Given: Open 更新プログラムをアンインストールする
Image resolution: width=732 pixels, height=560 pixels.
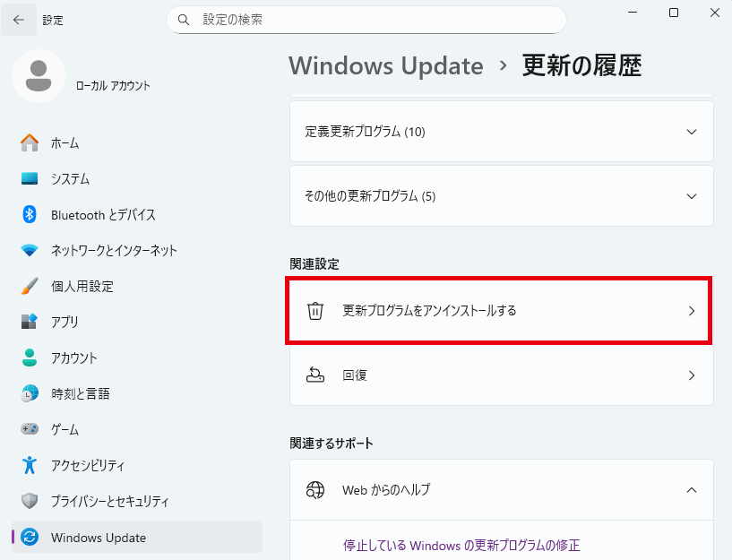Looking at the screenshot, I should (x=501, y=311).
